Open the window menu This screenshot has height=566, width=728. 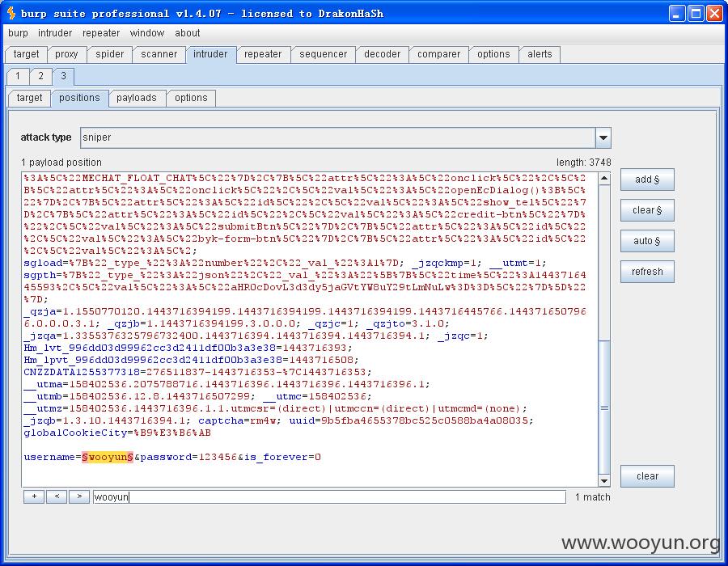pyautogui.click(x=146, y=33)
